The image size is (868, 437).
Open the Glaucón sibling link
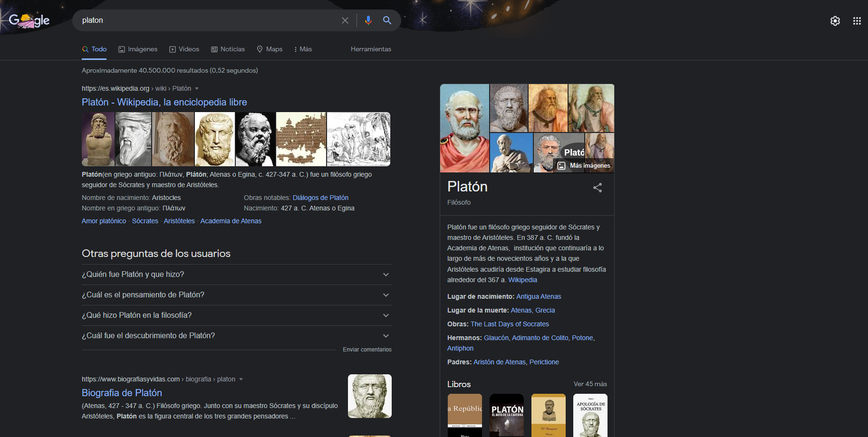(496, 338)
